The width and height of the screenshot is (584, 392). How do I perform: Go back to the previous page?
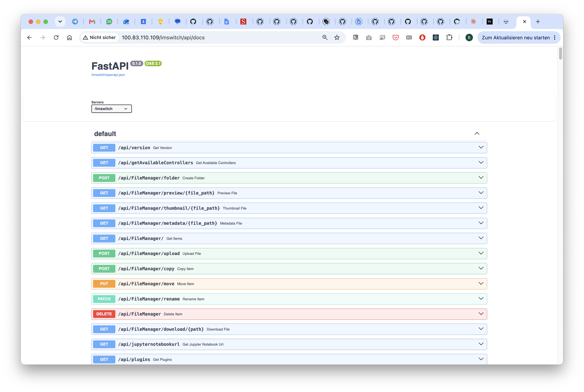click(30, 37)
